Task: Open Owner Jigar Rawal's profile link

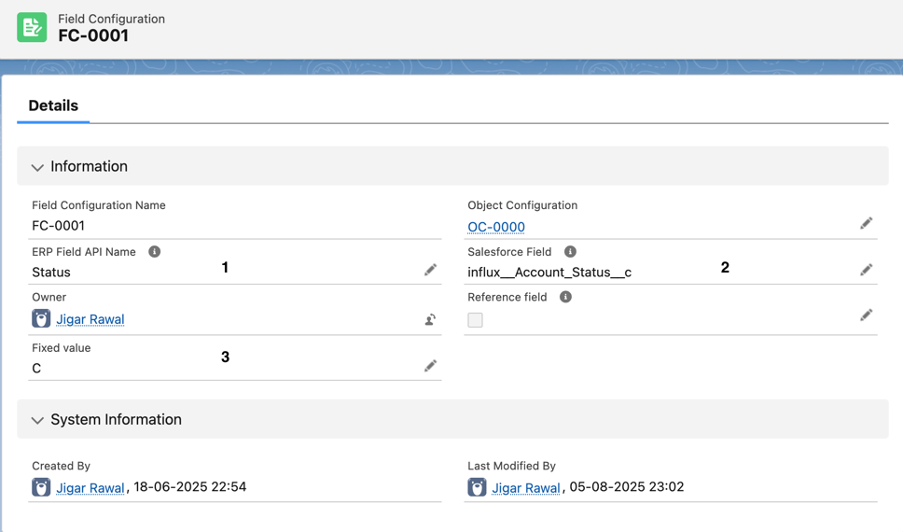Action: coord(90,319)
